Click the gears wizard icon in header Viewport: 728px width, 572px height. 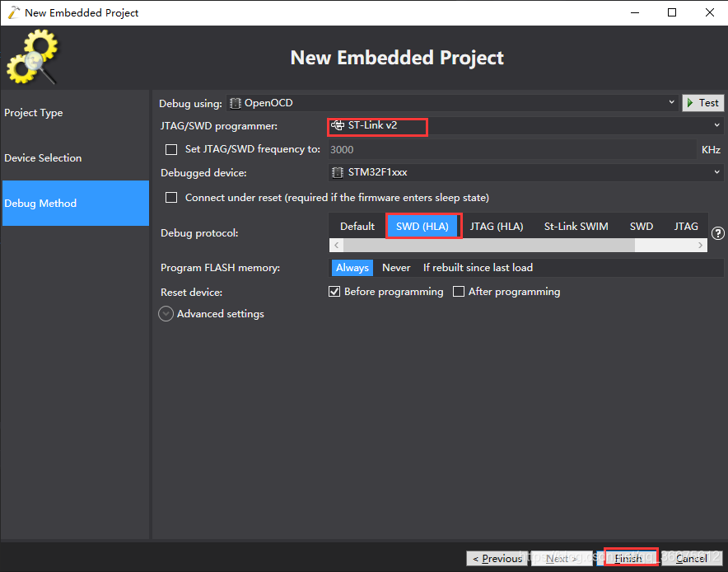pyautogui.click(x=32, y=57)
